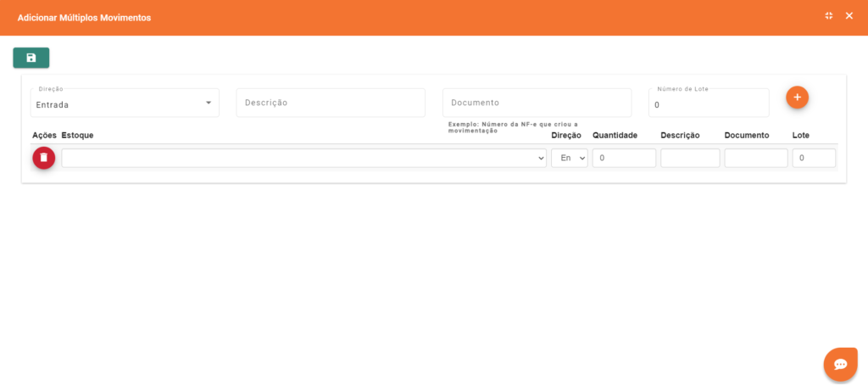868x391 pixels.
Task: Click the Número de Lote field
Action: pyautogui.click(x=709, y=104)
